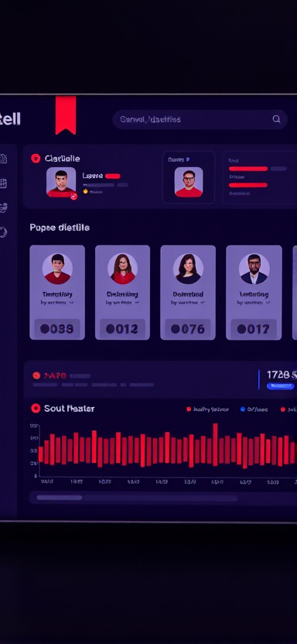Image resolution: width=297 pixels, height=644 pixels.
Task: Click the second red progress bar in right panel
Action: tap(248, 185)
